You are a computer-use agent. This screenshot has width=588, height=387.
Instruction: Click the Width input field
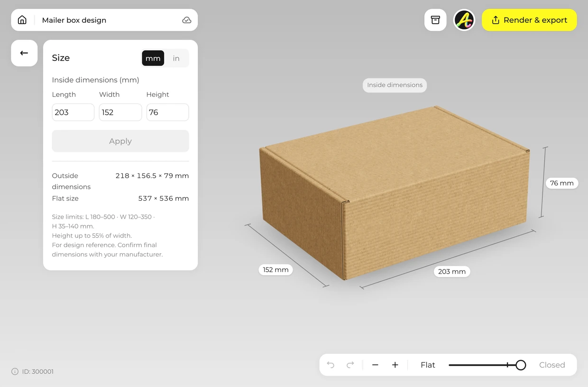(x=120, y=112)
